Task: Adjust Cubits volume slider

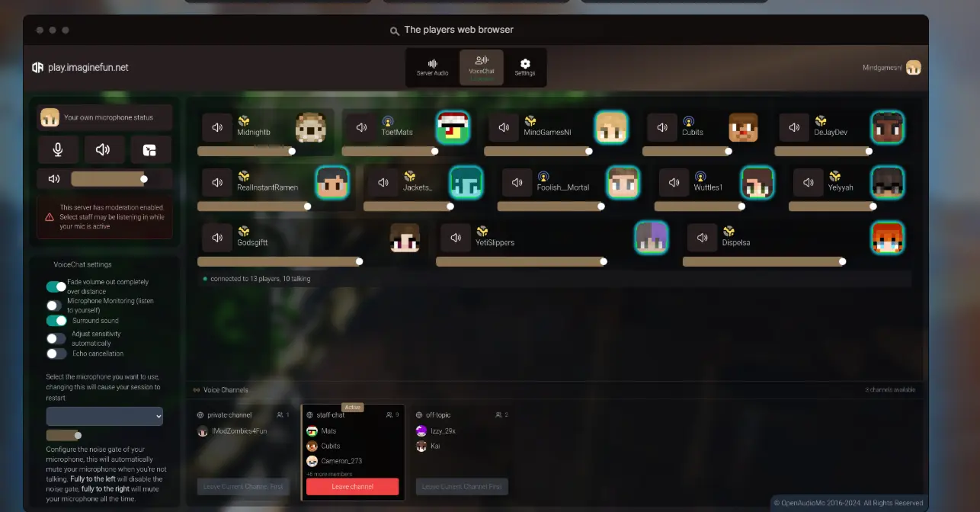Action: tap(687, 152)
